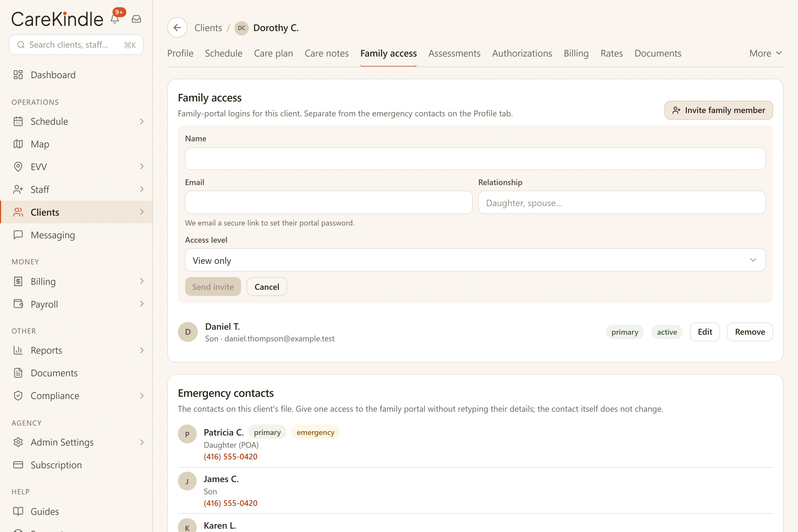Edit Daniel T.'s access
798x532 pixels.
pyautogui.click(x=705, y=332)
